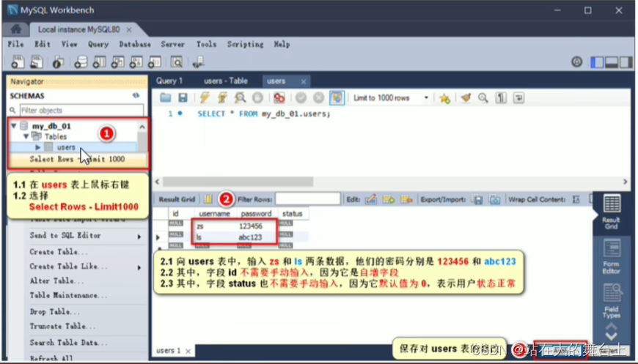Click the create new view icon

coord(117,62)
